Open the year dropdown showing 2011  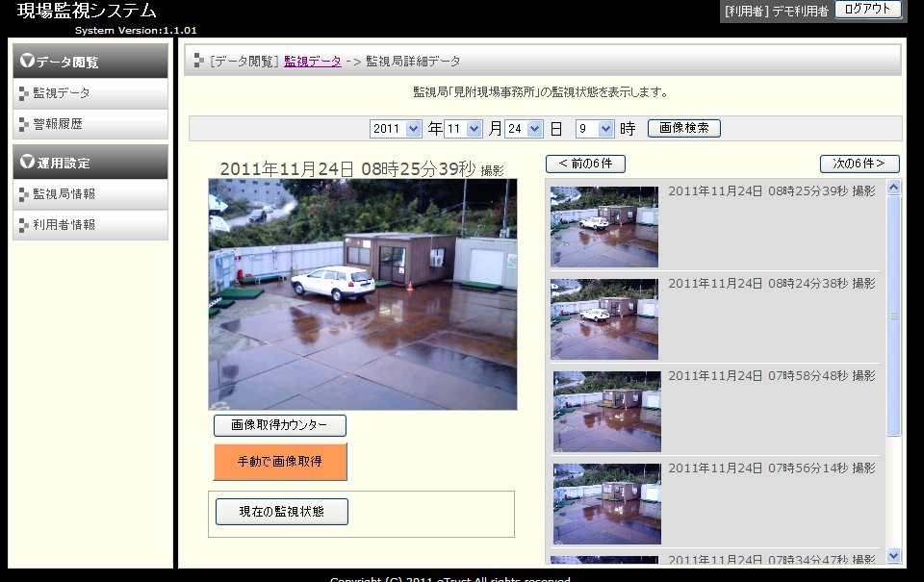396,128
